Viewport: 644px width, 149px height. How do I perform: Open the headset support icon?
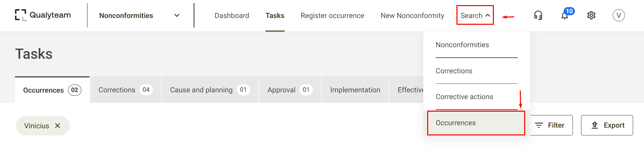(538, 16)
